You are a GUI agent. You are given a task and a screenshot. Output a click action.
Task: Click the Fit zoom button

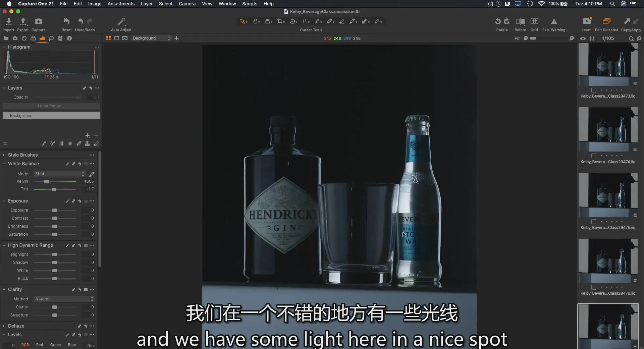(517, 39)
